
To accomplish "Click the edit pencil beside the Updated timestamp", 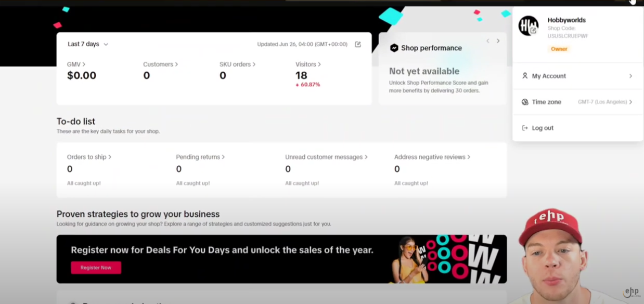I will tap(358, 44).
